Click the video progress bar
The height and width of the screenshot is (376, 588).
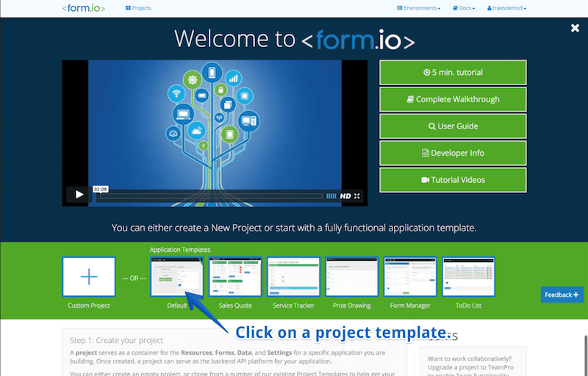(x=211, y=196)
